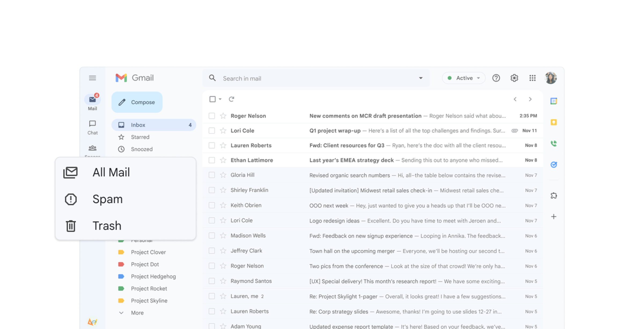Click the main menu hamburger icon
Image resolution: width=644 pixels, height=329 pixels.
point(92,78)
